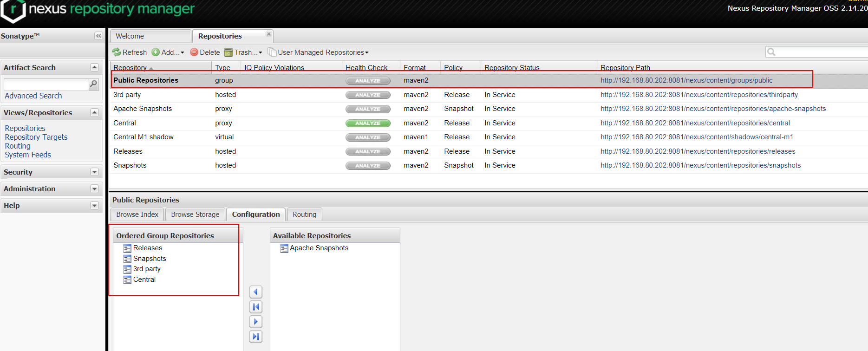Screen dimensions: 868x351
Task: Open the shadows/central-m1 URL
Action: tap(697, 137)
